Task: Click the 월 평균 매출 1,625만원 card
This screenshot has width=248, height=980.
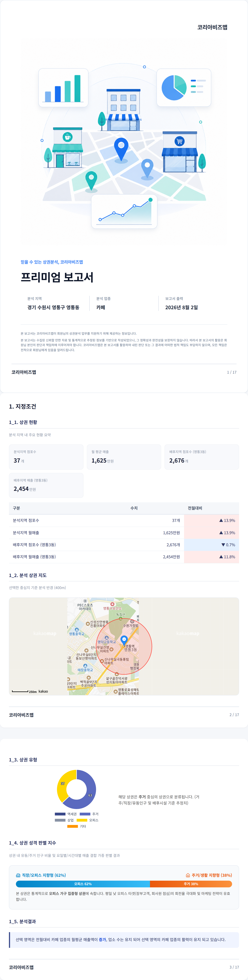Action: tap(124, 457)
